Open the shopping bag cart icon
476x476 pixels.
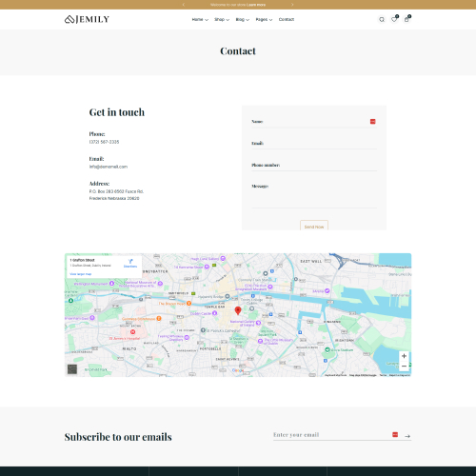[x=407, y=19]
